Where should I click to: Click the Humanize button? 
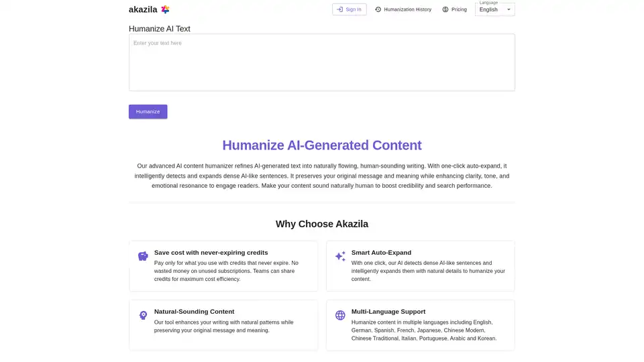[148, 111]
